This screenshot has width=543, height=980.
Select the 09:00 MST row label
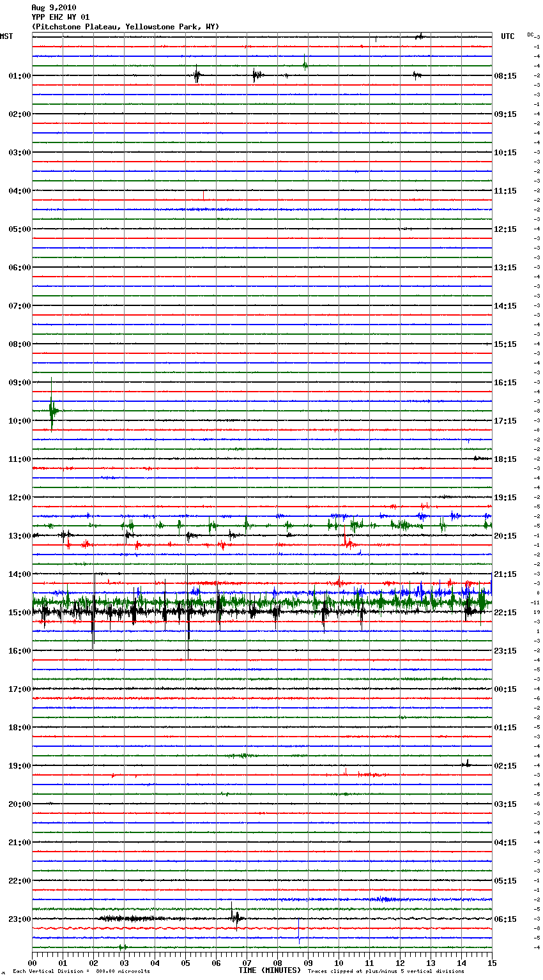(x=20, y=383)
